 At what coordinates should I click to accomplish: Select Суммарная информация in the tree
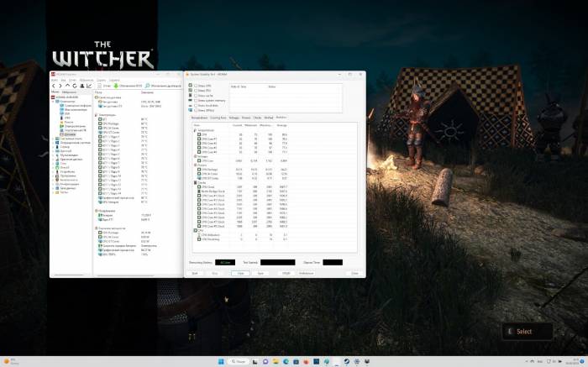(x=75, y=106)
